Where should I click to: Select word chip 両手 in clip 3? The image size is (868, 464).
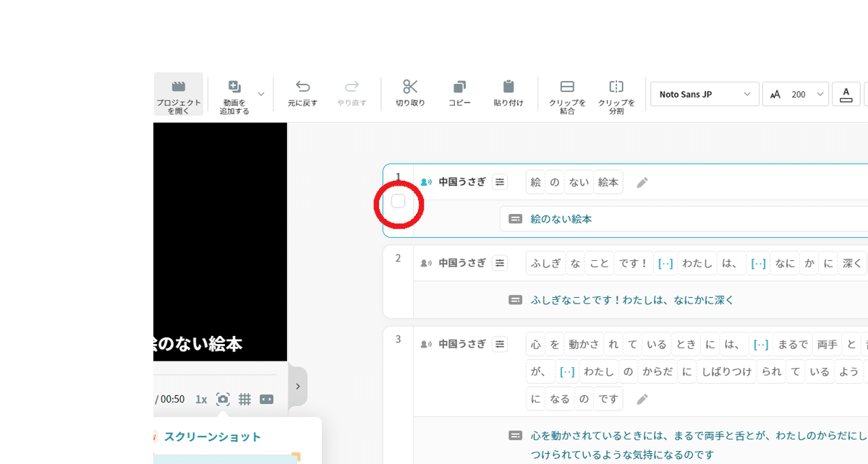(x=827, y=344)
